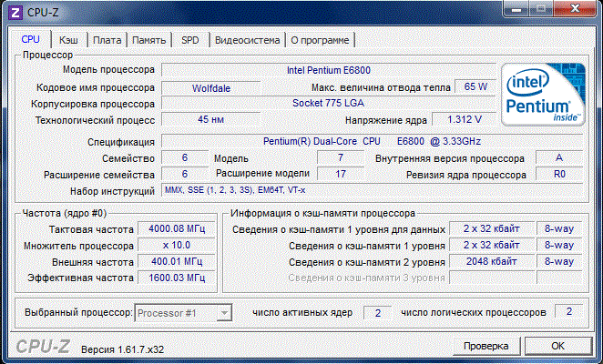Go to the SPD tab
This screenshot has height=364, width=603.
click(190, 40)
